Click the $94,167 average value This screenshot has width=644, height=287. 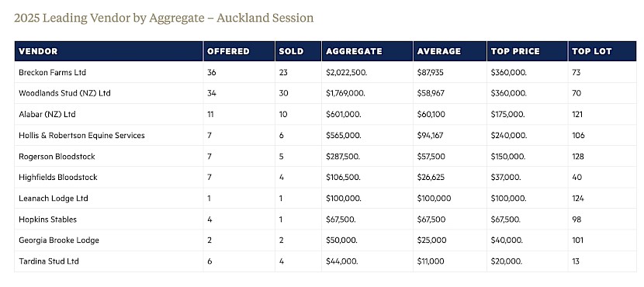tap(430, 135)
